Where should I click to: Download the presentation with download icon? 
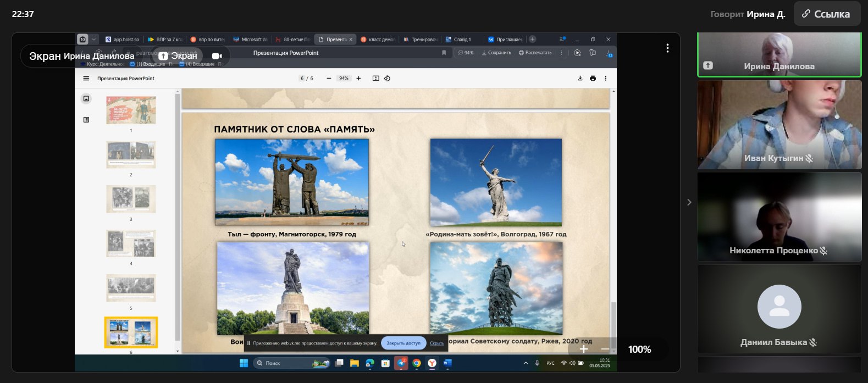coord(580,78)
